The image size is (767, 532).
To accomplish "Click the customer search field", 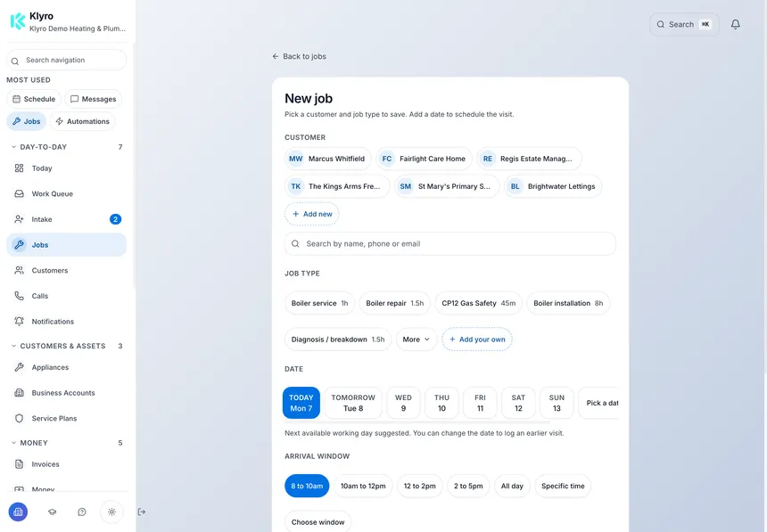I will (450, 243).
